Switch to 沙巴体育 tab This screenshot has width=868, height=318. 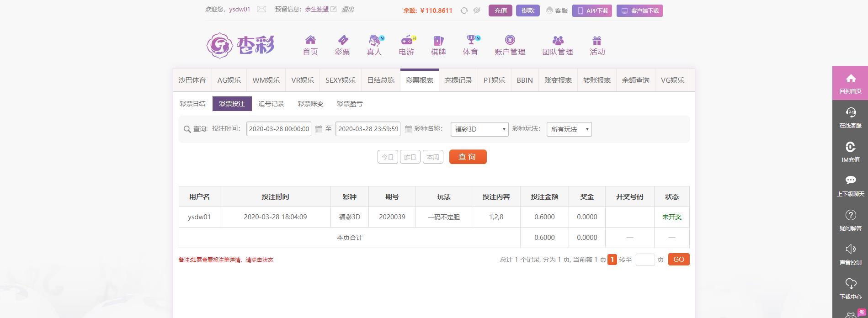coord(192,80)
